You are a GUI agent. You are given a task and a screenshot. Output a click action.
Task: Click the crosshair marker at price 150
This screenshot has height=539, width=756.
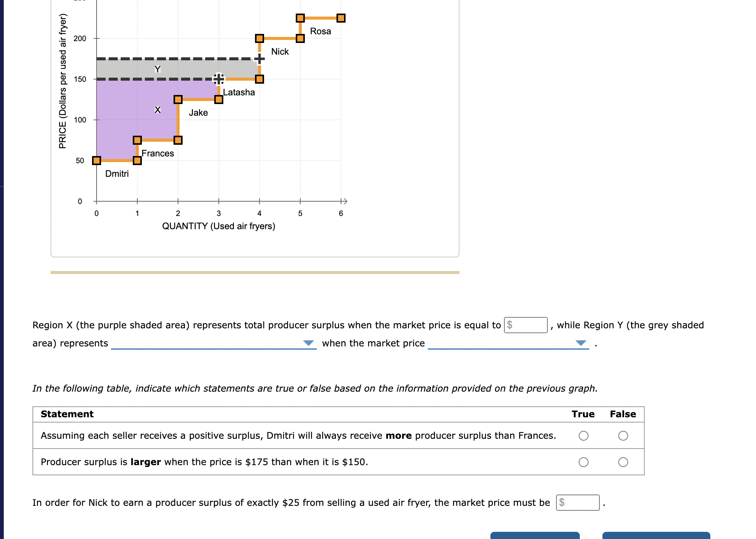219,79
